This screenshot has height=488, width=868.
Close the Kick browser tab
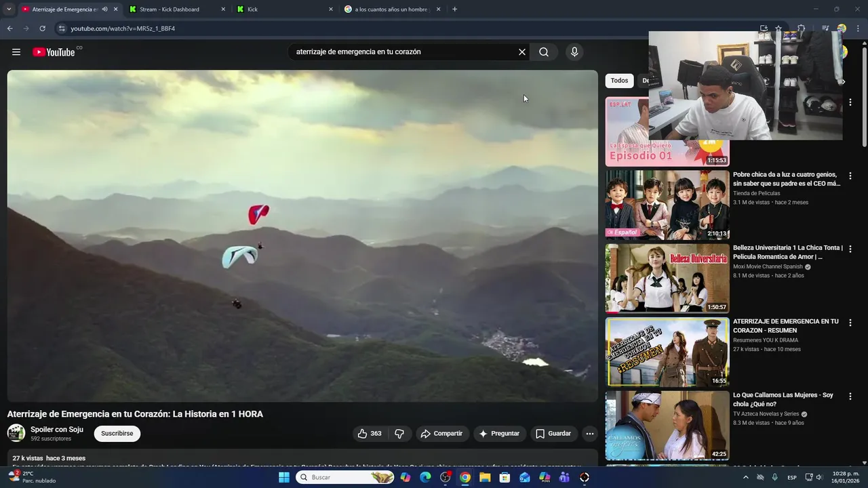click(x=331, y=9)
